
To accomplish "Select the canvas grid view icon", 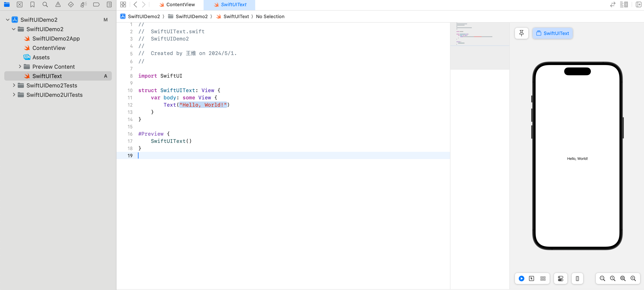I will click(x=543, y=278).
